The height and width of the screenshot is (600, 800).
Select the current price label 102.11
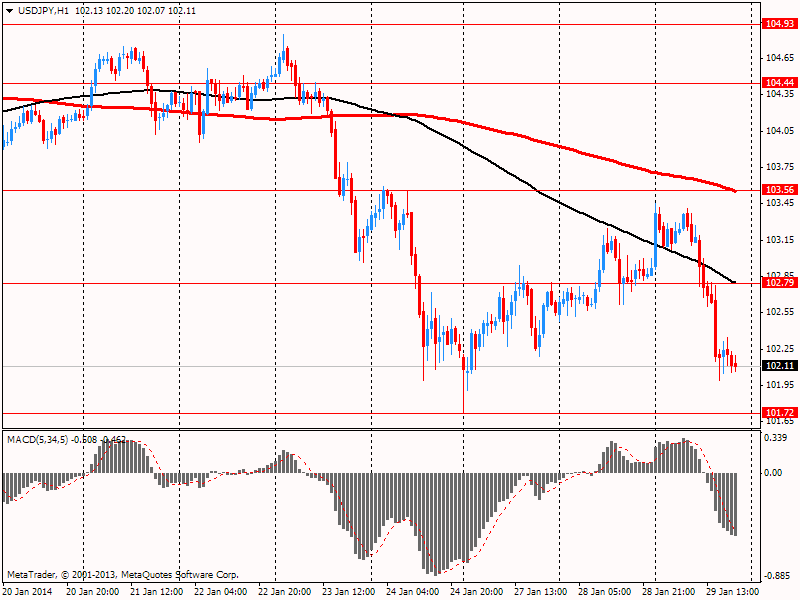pos(780,366)
